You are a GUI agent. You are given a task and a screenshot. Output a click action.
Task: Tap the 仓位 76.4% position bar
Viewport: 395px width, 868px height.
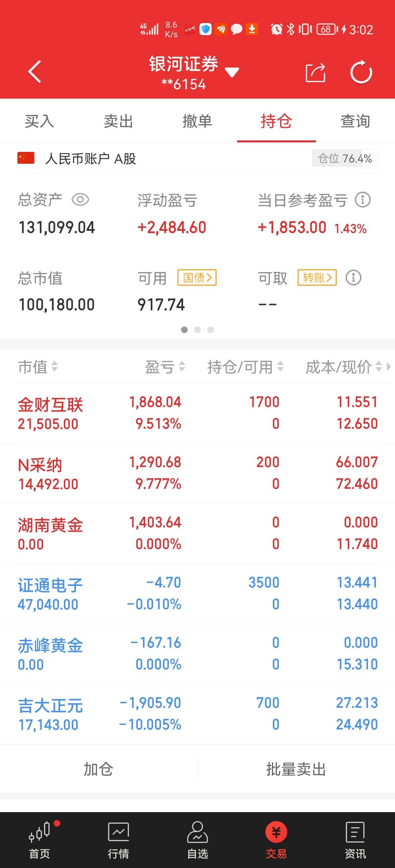[344, 158]
